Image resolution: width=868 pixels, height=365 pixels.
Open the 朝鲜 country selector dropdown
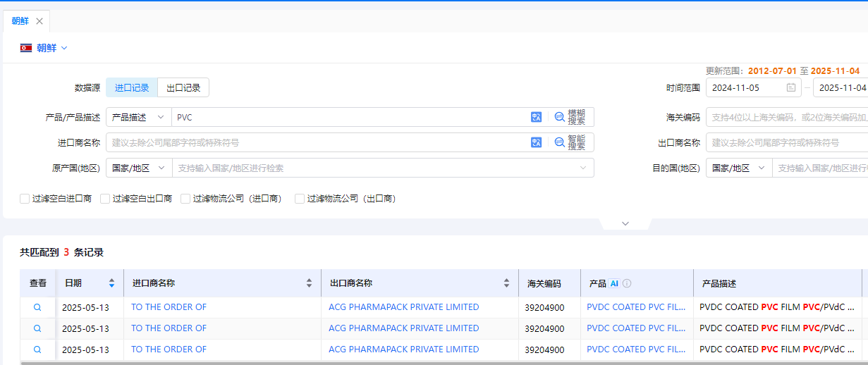click(x=44, y=48)
